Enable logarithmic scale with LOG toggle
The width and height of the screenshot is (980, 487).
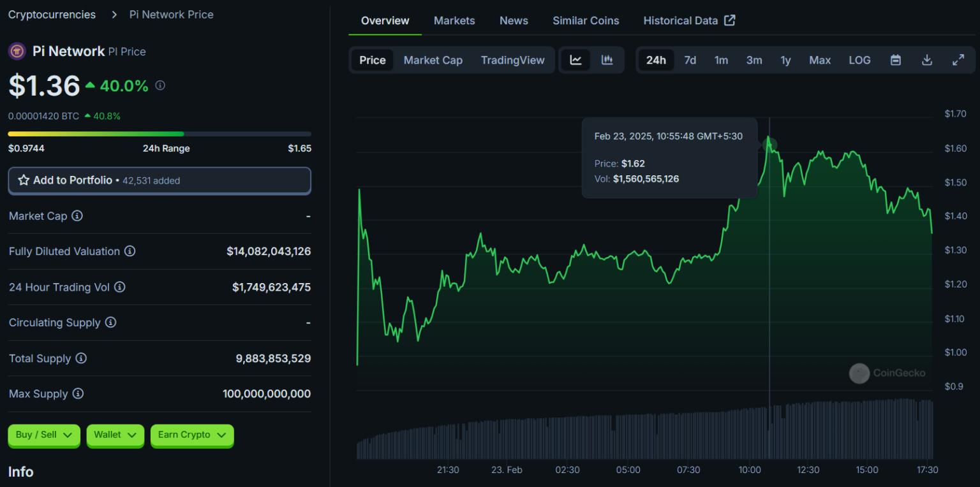pos(859,59)
